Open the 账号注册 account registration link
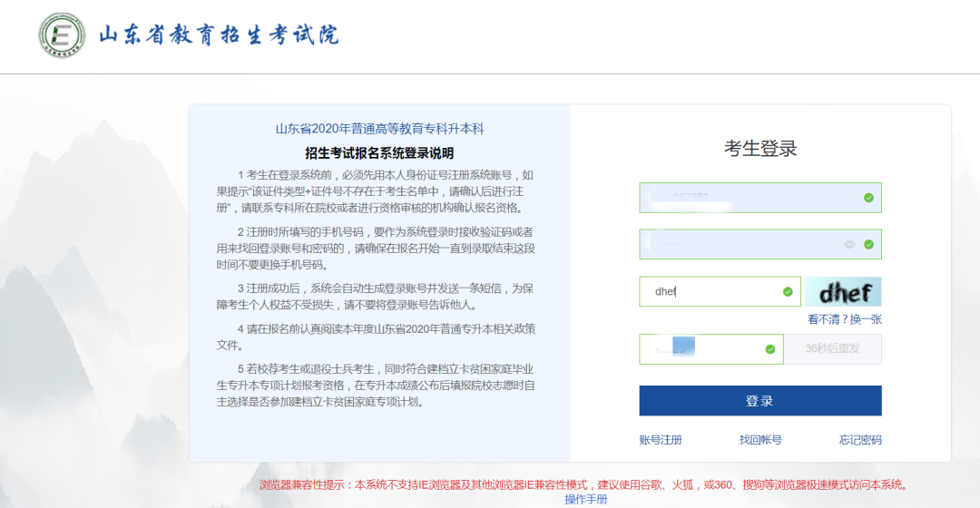This screenshot has height=508, width=980. 661,440
